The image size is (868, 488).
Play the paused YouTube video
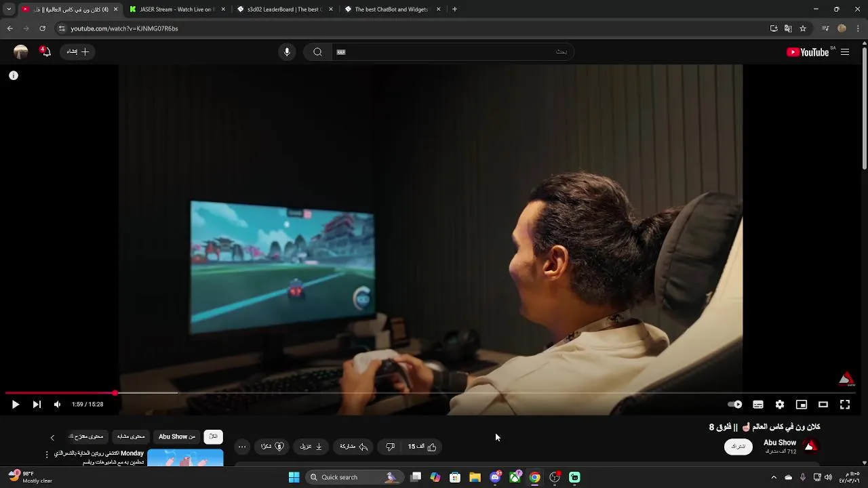pos(15,405)
